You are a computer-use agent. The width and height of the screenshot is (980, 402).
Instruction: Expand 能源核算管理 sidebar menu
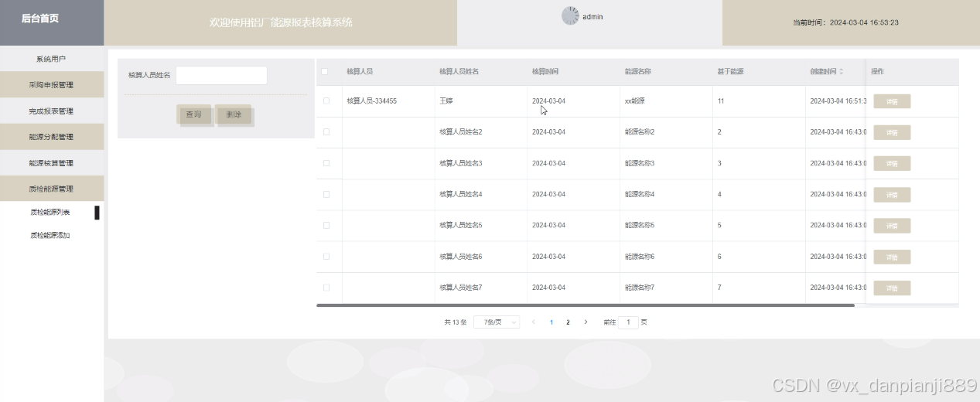coord(52,163)
